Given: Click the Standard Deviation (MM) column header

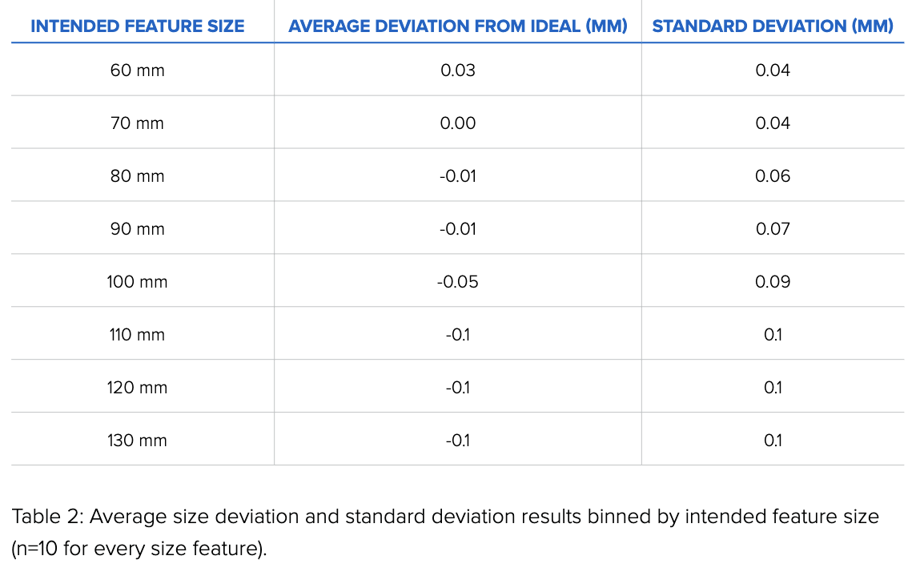Looking at the screenshot, I should [x=773, y=26].
